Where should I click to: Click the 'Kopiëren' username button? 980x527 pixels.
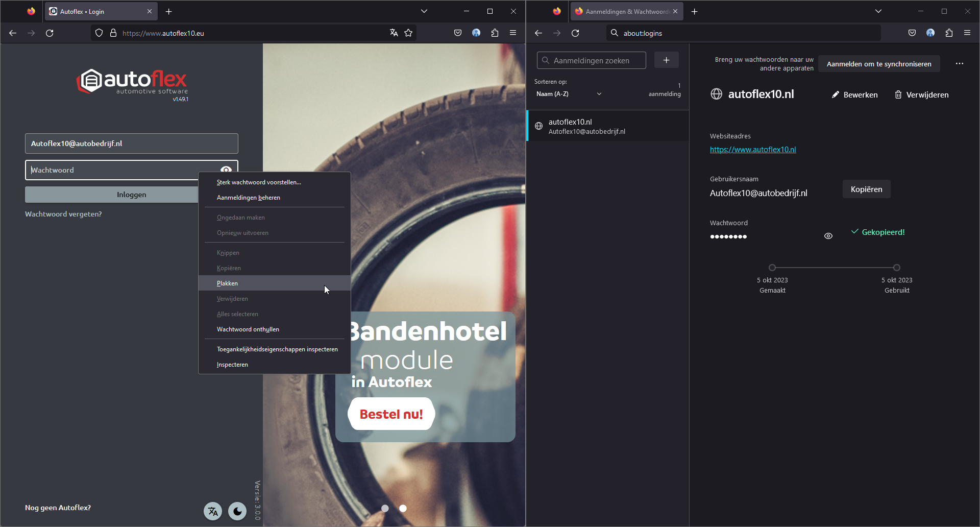[x=866, y=189]
